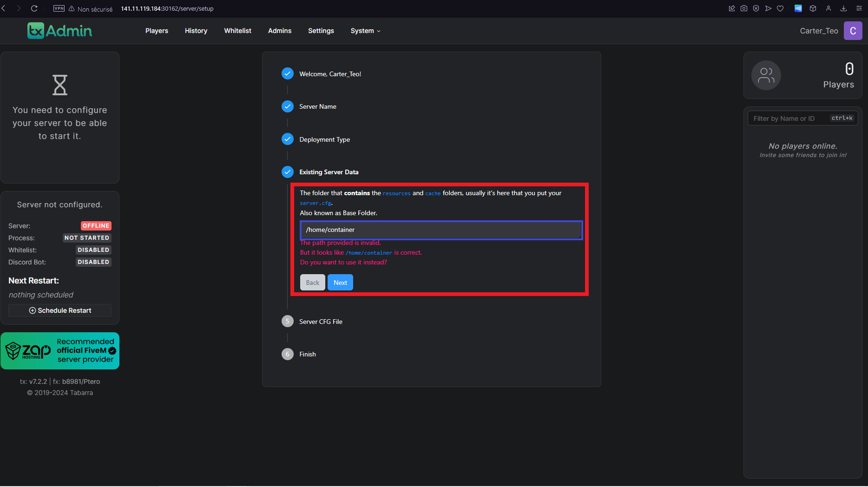Click the Players count icon
The width and height of the screenshot is (868, 487).
tap(766, 75)
